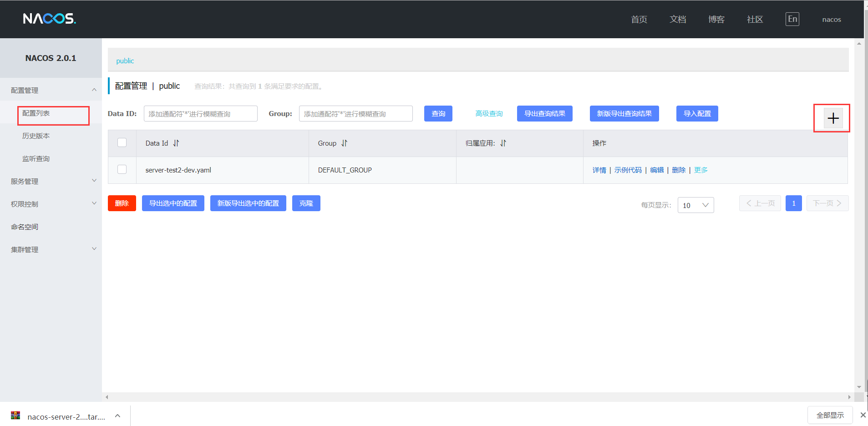This screenshot has height=426, width=868.
Task: Click page number 1
Action: click(x=794, y=203)
